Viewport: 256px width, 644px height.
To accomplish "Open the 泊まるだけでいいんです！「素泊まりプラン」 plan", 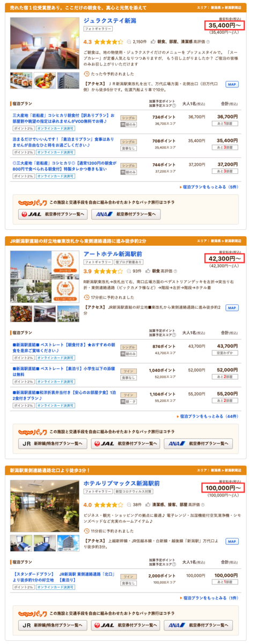I will pyautogui.click(x=63, y=142).
